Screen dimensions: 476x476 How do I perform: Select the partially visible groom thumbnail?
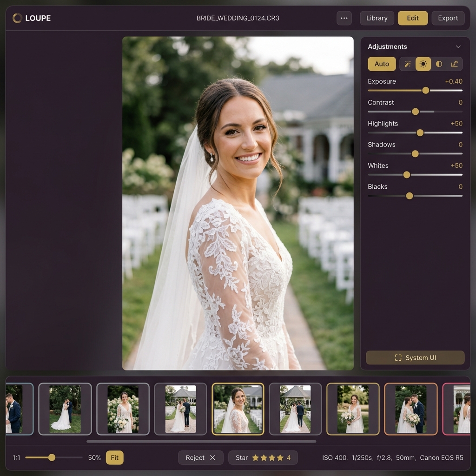[20, 409]
